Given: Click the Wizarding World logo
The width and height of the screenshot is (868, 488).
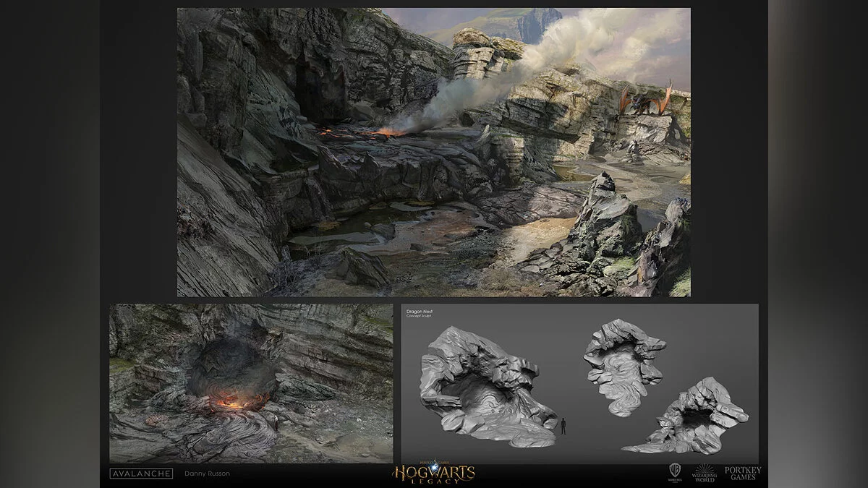Looking at the screenshot, I should coord(704,474).
